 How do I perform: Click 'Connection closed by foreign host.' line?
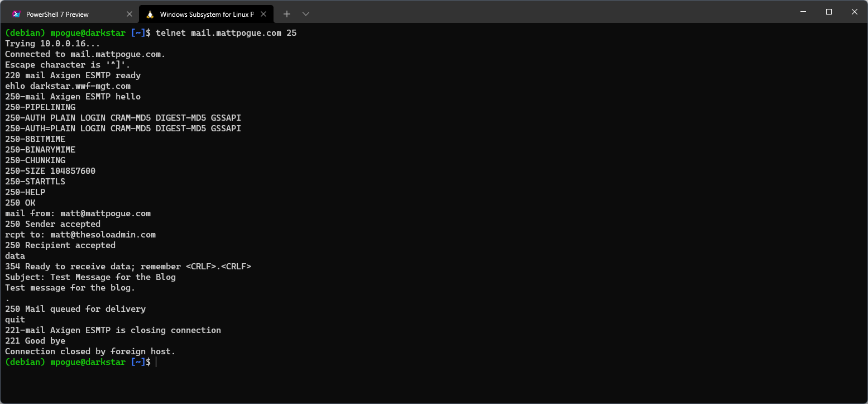[90, 351]
